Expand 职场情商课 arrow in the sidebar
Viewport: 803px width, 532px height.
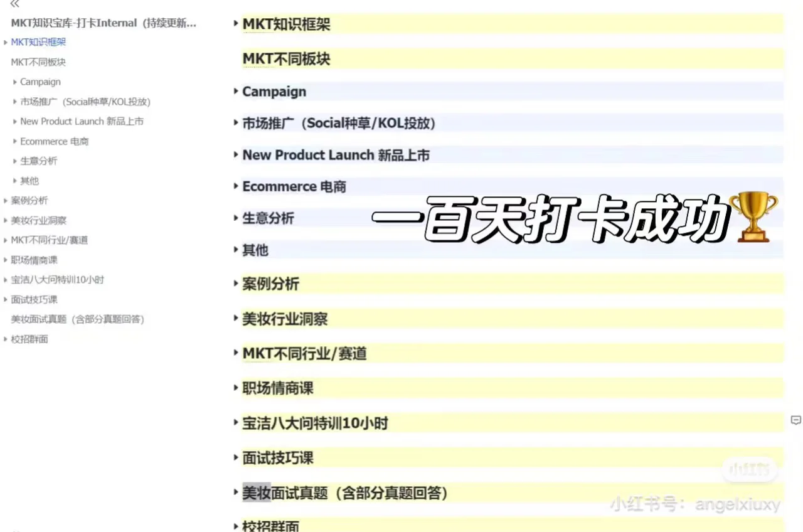[6, 260]
